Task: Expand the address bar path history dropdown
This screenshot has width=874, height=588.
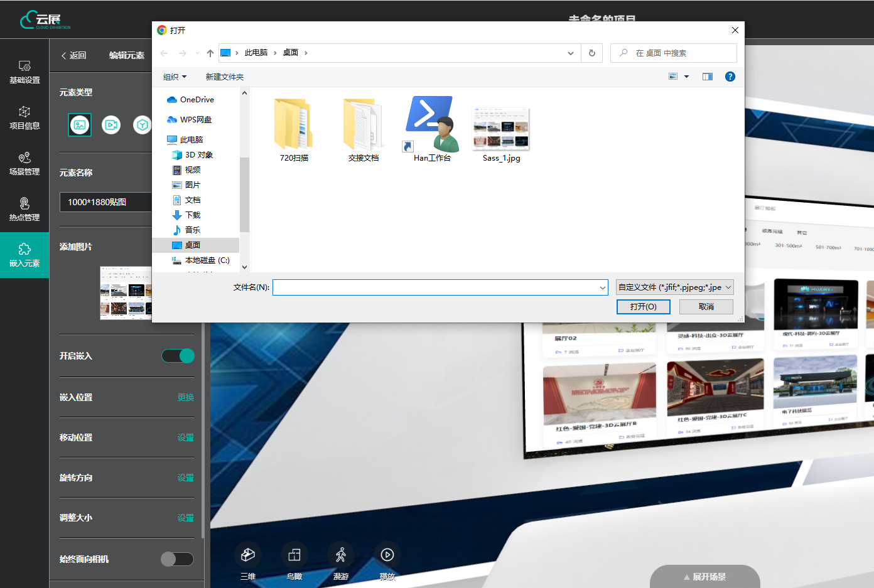Action: [570, 53]
